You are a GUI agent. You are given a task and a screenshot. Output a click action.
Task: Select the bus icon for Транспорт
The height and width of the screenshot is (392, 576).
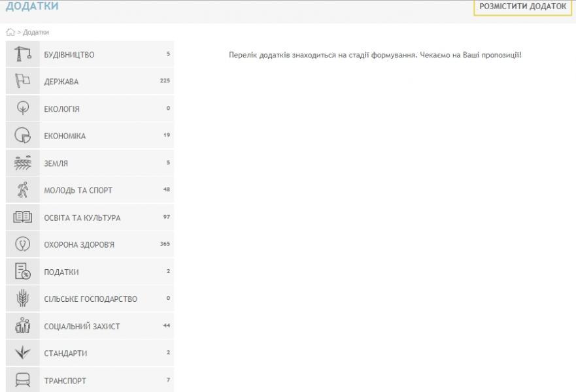(22, 380)
